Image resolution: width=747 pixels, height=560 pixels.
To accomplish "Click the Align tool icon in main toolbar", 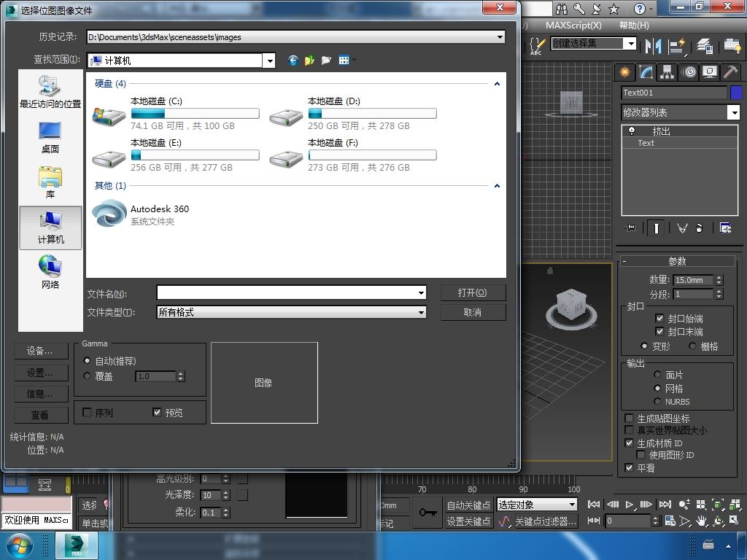I will pyautogui.click(x=676, y=46).
